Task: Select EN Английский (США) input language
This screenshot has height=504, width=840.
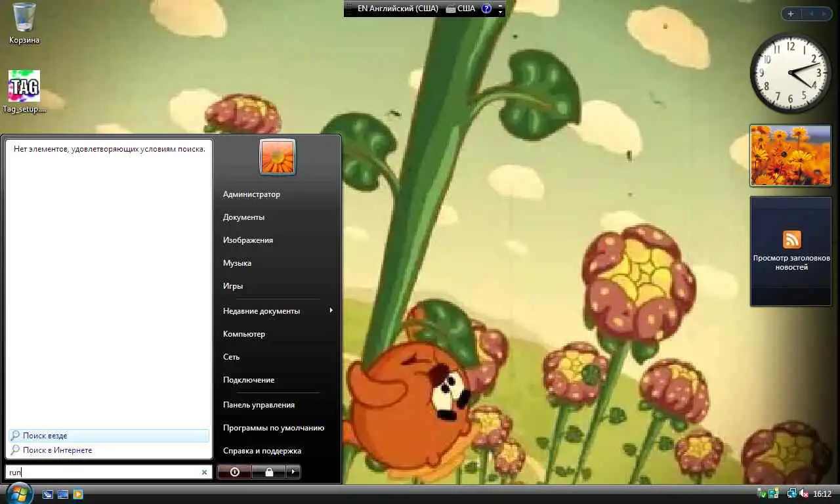Action: coord(398,9)
